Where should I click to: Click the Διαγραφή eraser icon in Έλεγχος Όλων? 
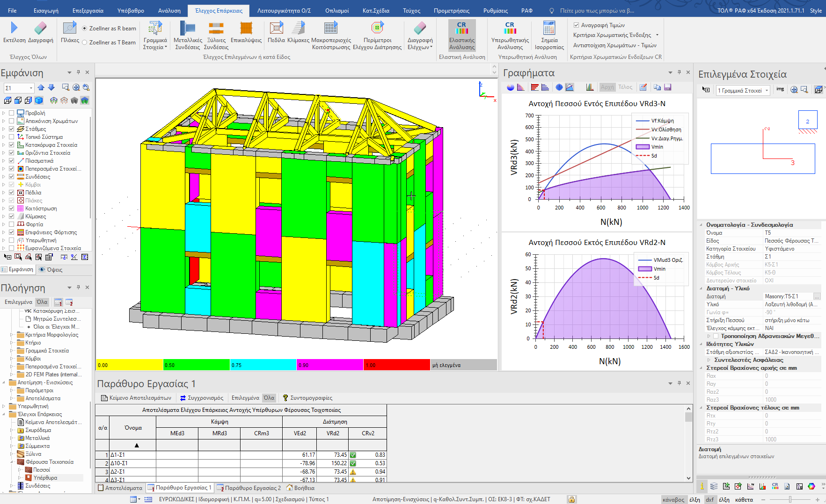click(41, 29)
